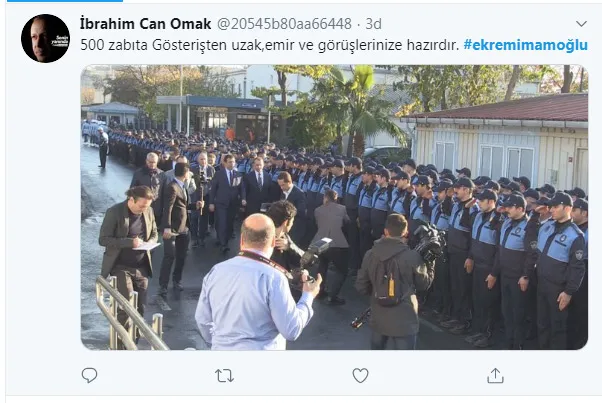The width and height of the screenshot is (602, 403).
Task: Share the tweet via upload arrow icon
Action: tap(495, 375)
